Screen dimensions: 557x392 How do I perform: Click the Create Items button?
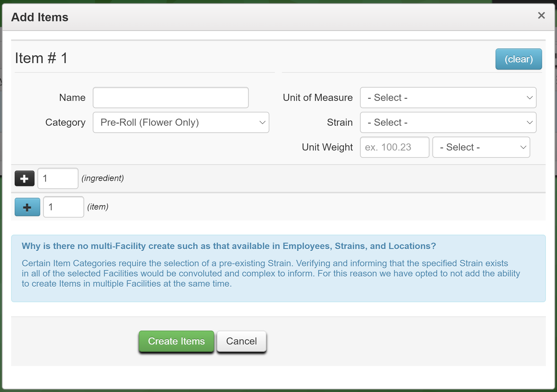[176, 341]
